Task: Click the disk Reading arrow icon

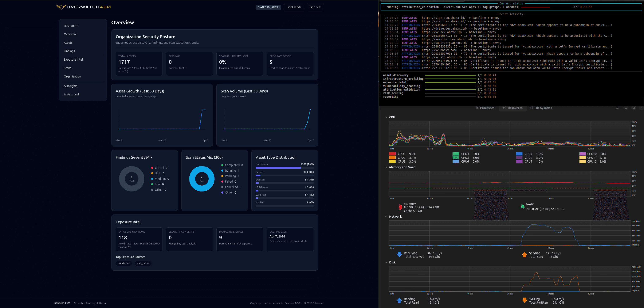Action: tap(399, 300)
